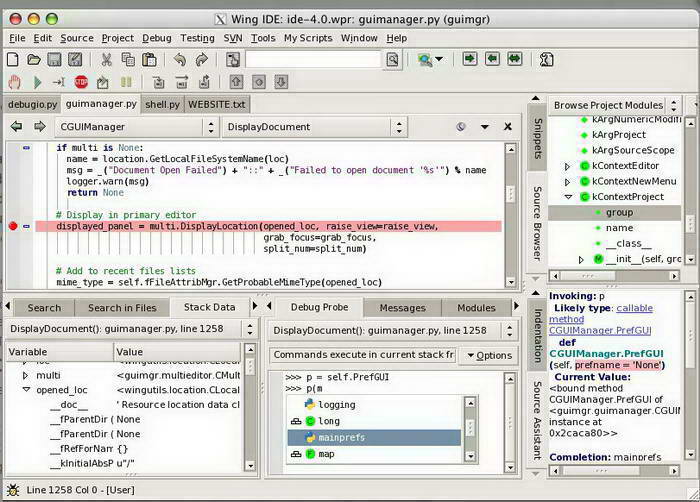Click the bug icon in status bar
This screenshot has height=502, width=700.
12,491
